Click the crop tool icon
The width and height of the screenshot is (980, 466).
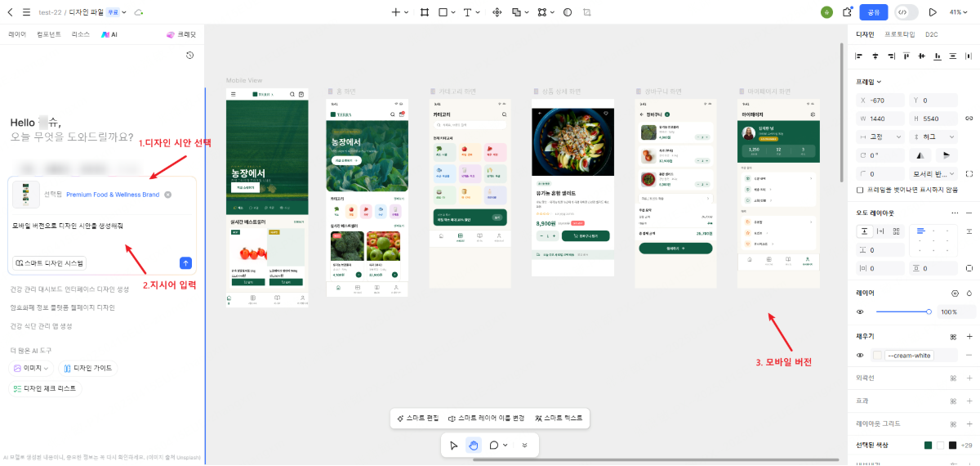(x=587, y=12)
